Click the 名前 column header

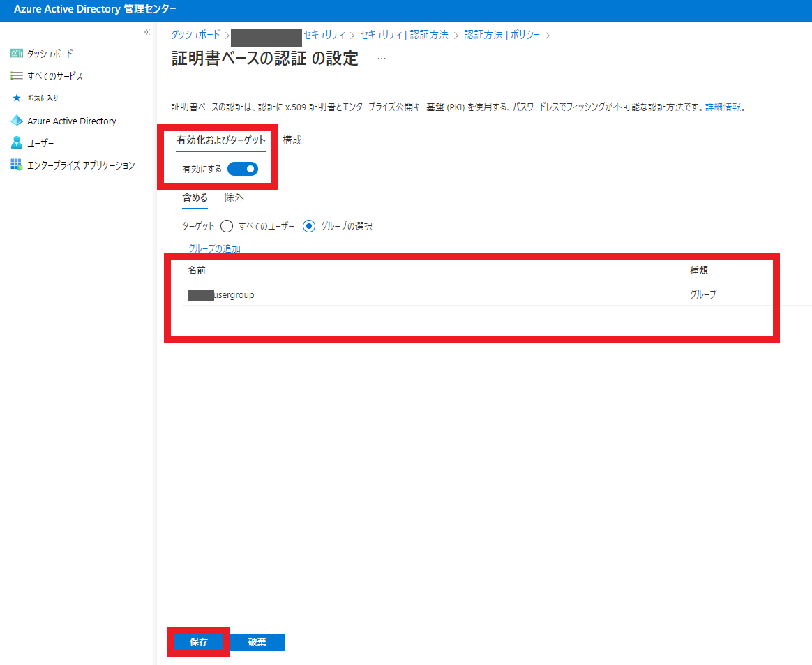[197, 270]
